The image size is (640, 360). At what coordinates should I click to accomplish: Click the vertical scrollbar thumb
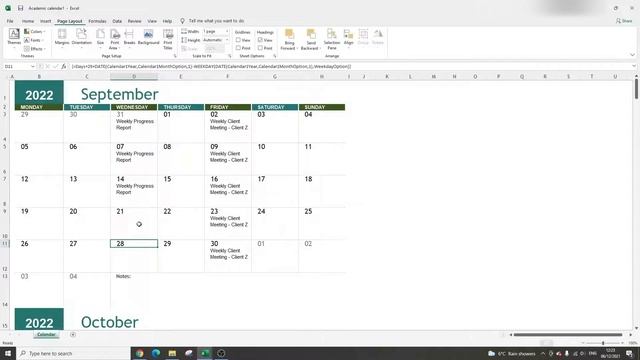(636, 88)
